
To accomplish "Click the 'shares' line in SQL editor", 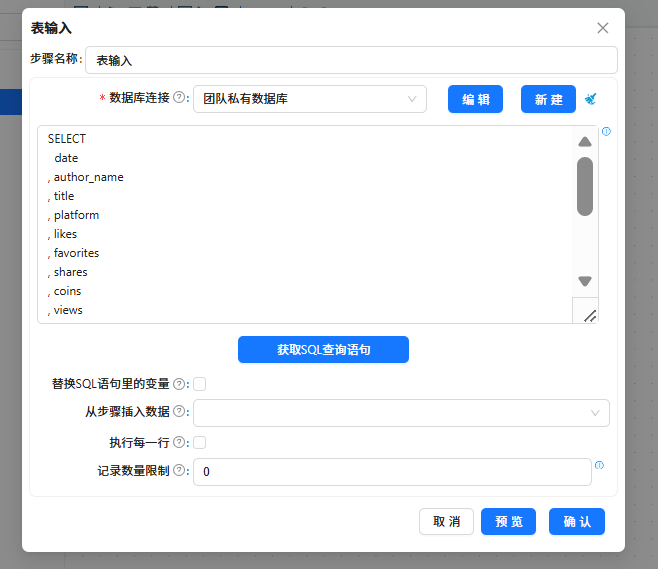I will 68,272.
